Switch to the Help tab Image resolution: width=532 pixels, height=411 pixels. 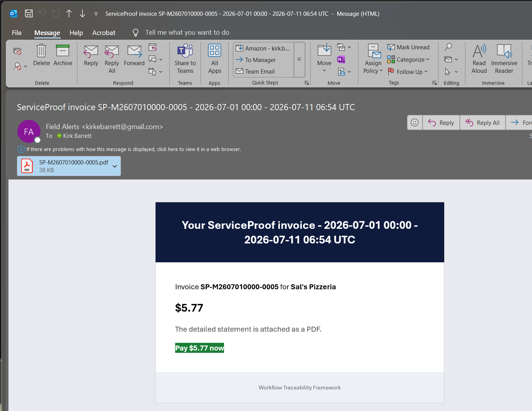coord(76,33)
